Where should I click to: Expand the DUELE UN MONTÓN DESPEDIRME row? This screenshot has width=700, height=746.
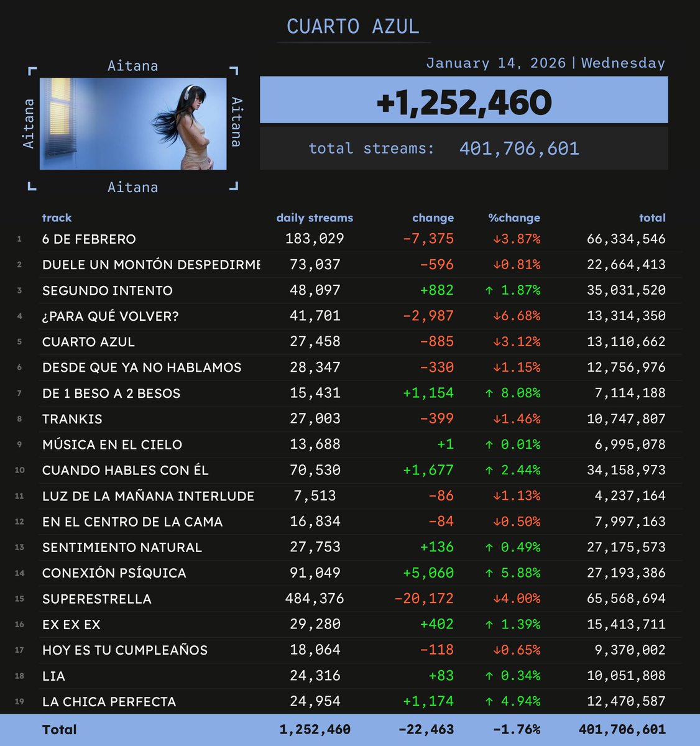pyautogui.click(x=149, y=264)
